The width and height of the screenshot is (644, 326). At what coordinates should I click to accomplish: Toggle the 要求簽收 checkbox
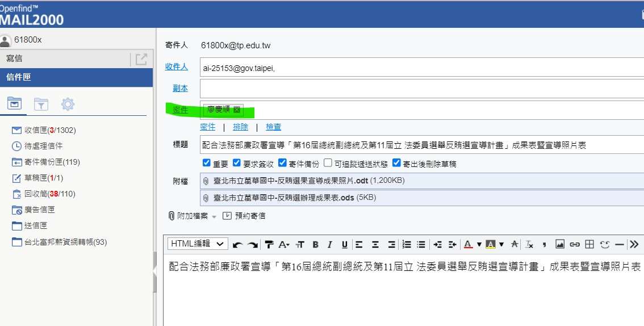point(237,164)
